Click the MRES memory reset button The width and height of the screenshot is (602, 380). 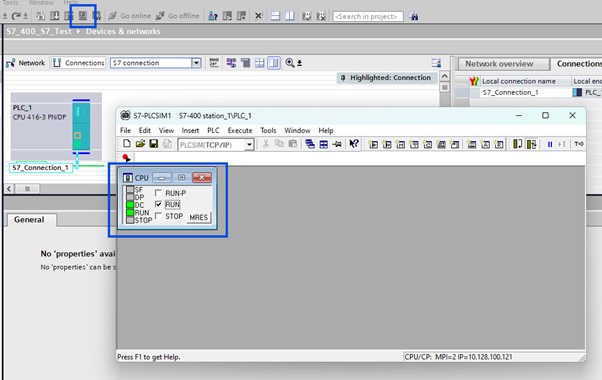point(198,217)
